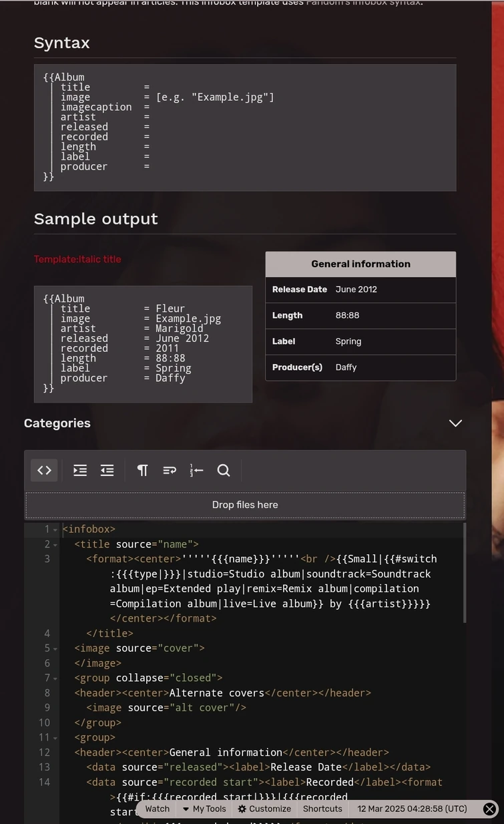This screenshot has height=824, width=504.
Task: Click the 'Marigold' artist value in sample code
Action: click(x=180, y=329)
